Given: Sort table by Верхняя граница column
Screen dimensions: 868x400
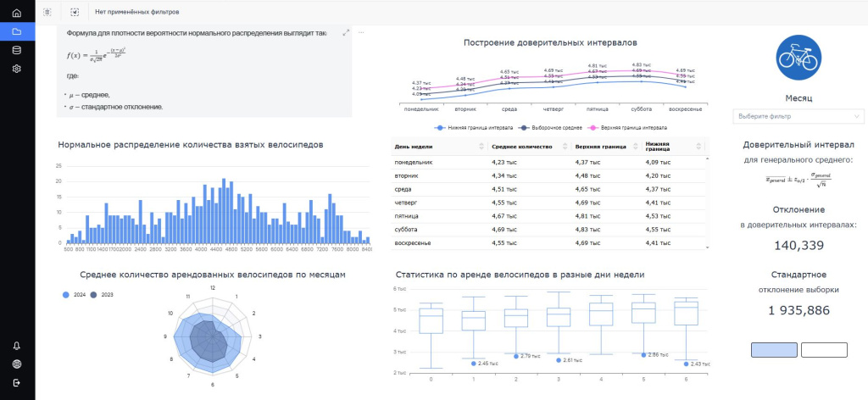Looking at the screenshot, I should click(x=635, y=147).
